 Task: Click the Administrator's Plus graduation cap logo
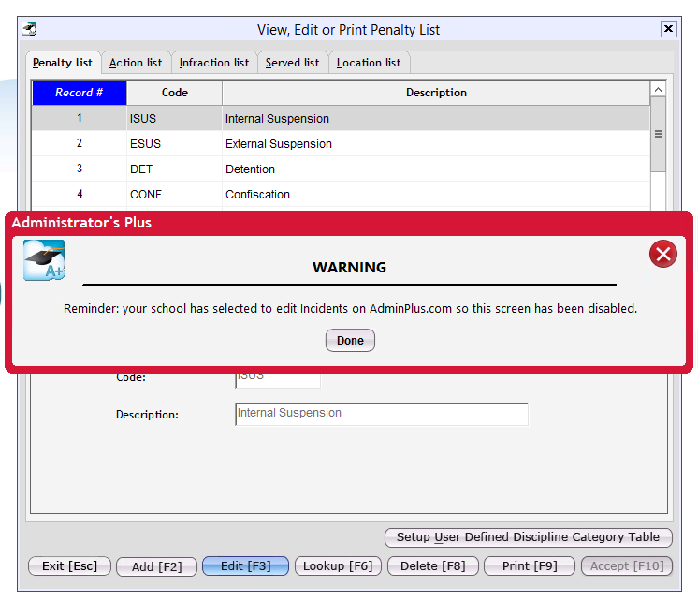pyautogui.click(x=44, y=260)
